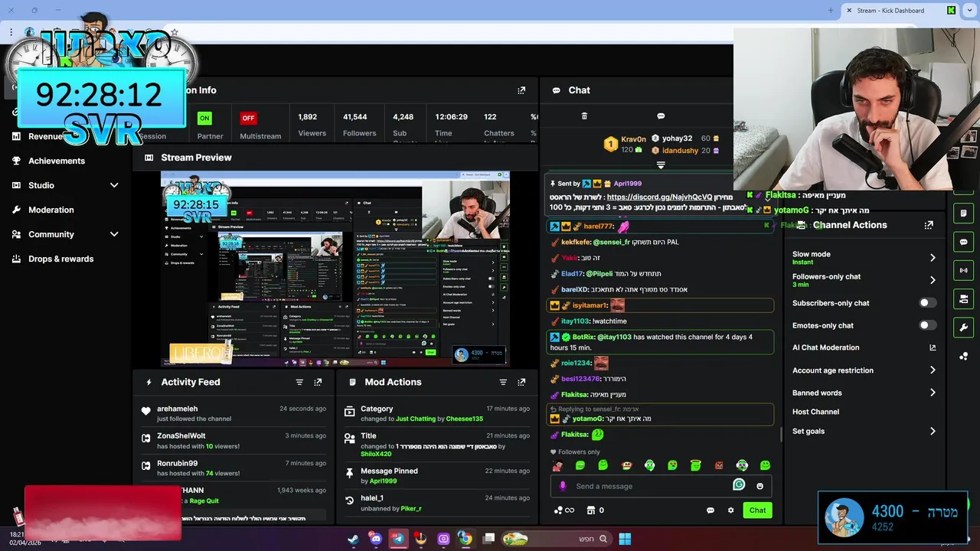The image size is (980, 551).
Task: Open the Mod Actions filter icon
Action: [503, 382]
